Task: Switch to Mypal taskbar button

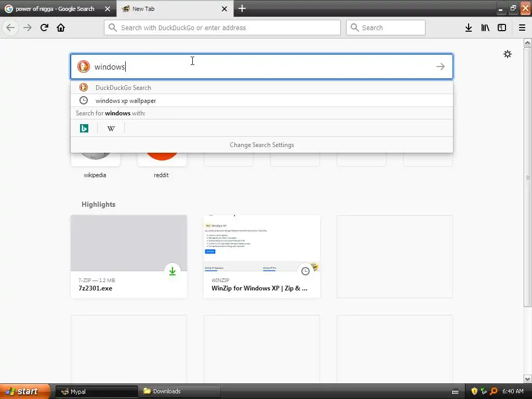Action: pos(96,392)
